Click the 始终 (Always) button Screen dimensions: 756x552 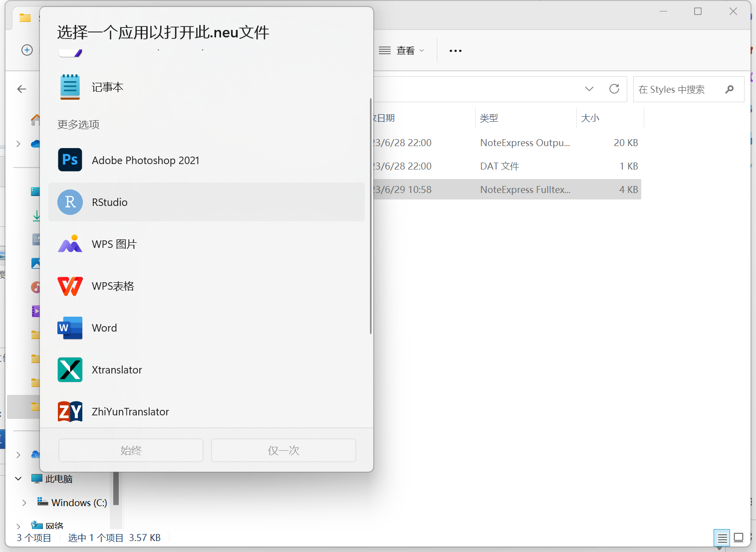point(131,450)
